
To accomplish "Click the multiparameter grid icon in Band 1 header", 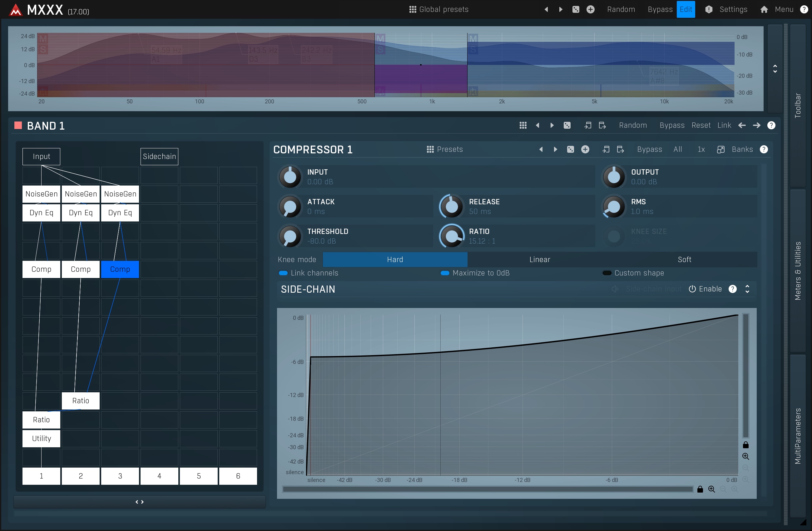I will (x=522, y=125).
